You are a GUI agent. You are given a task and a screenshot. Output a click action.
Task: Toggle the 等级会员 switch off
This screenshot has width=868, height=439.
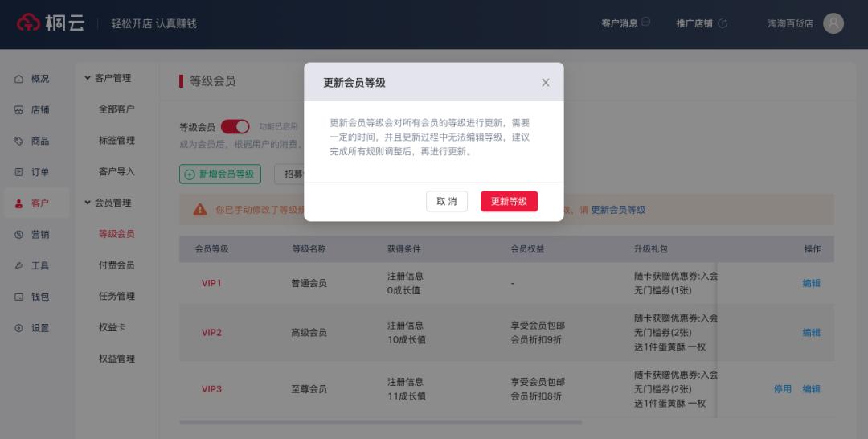[x=235, y=127]
